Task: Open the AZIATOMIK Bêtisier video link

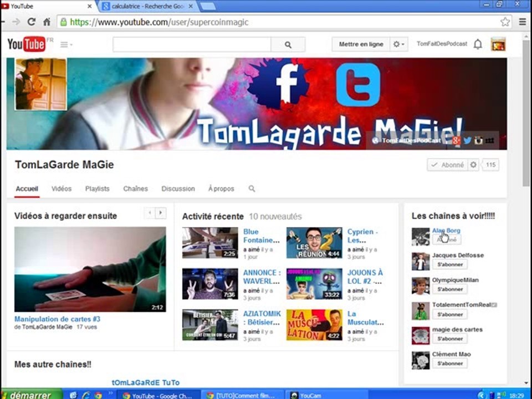Action: (262, 318)
